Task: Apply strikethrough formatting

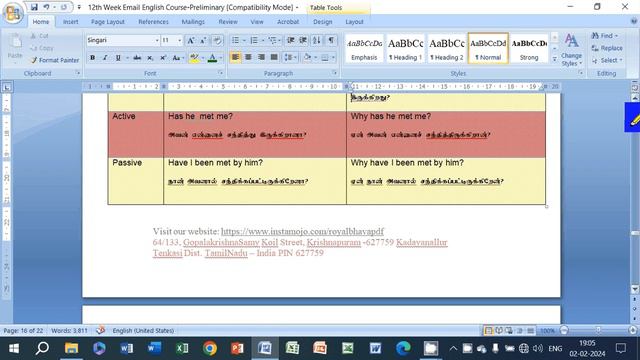Action: [x=137, y=58]
